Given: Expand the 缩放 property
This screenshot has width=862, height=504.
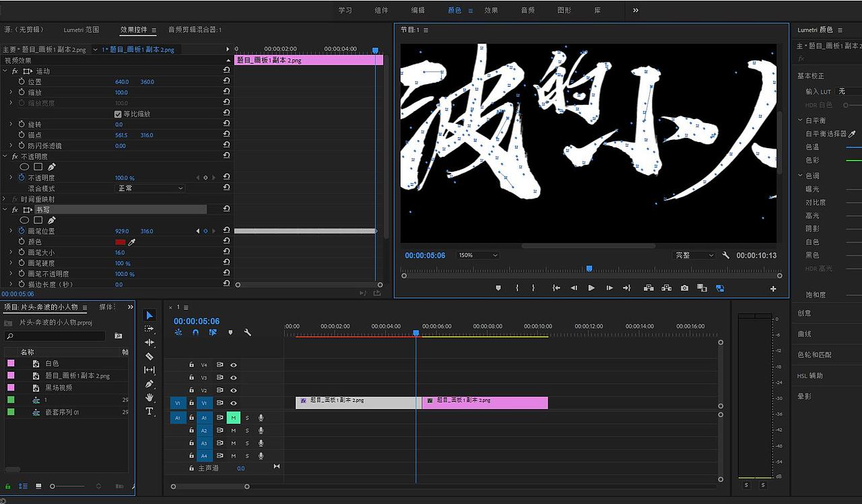Looking at the screenshot, I should [x=11, y=92].
